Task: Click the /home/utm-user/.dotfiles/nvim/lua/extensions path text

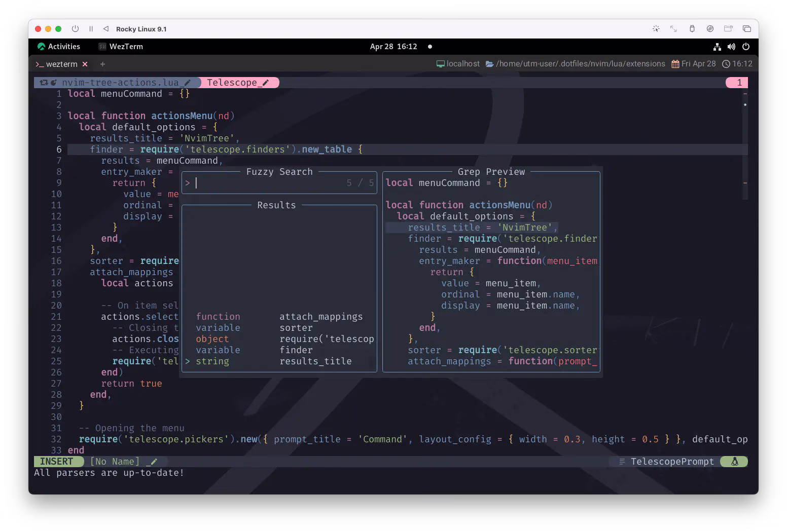Action: pyautogui.click(x=581, y=64)
